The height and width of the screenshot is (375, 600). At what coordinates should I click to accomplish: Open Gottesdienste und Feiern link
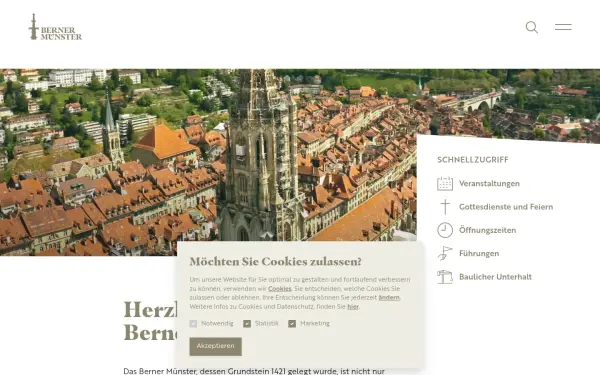[x=506, y=207]
